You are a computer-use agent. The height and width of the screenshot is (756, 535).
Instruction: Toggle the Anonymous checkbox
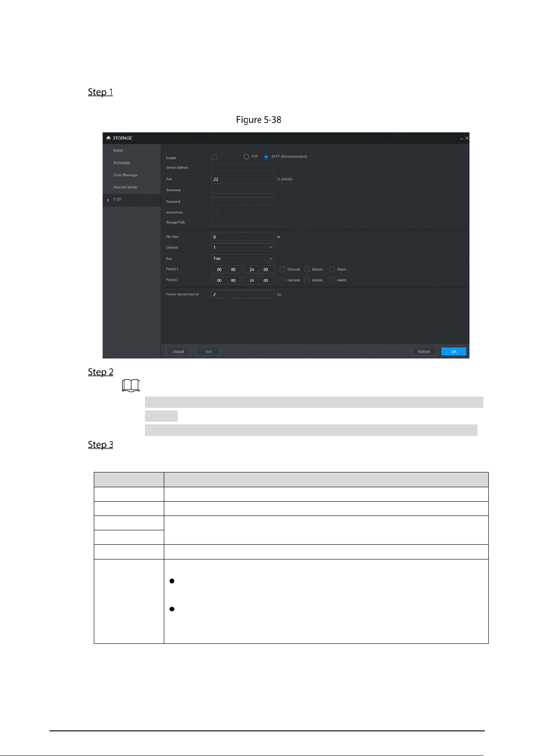214,212
